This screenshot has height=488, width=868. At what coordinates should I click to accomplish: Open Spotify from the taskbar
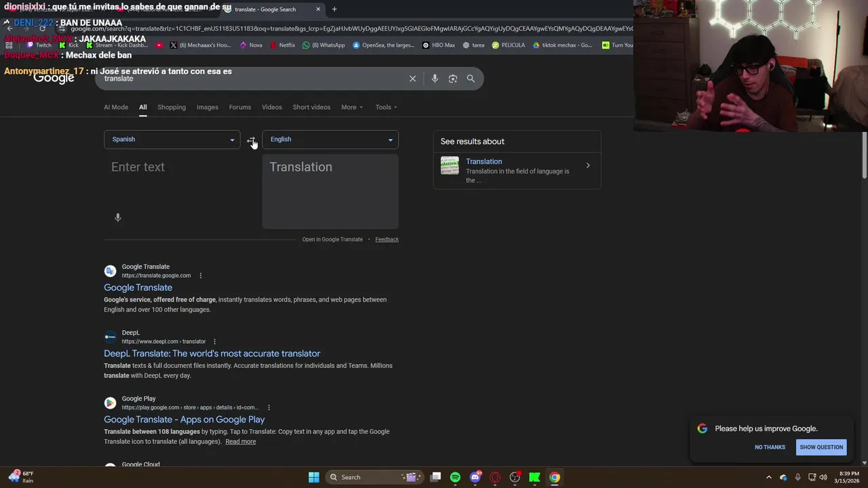point(455,477)
